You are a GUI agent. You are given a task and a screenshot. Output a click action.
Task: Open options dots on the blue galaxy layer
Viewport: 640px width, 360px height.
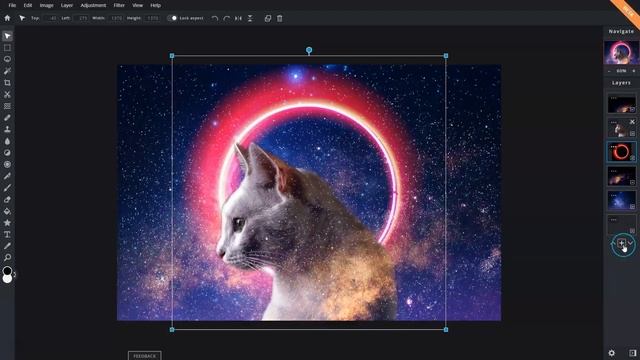(x=613, y=196)
